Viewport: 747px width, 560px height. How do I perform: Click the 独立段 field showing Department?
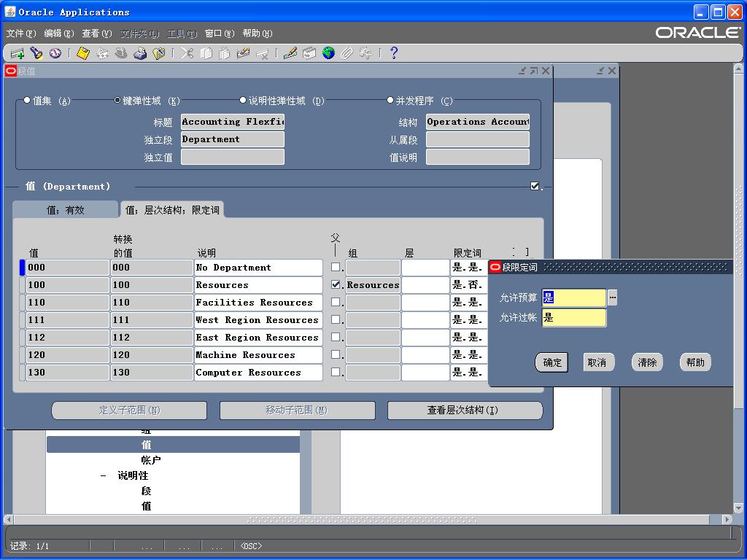(233, 139)
